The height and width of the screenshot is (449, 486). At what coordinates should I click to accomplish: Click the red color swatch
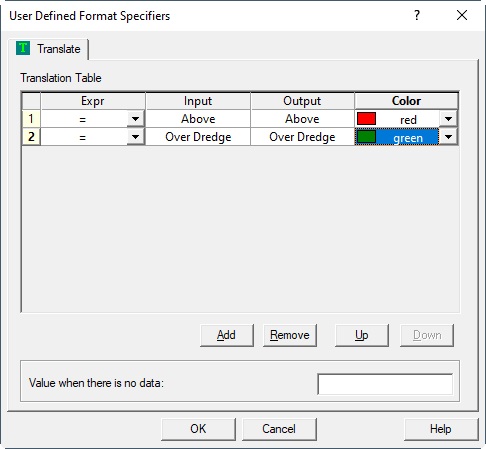pos(366,118)
